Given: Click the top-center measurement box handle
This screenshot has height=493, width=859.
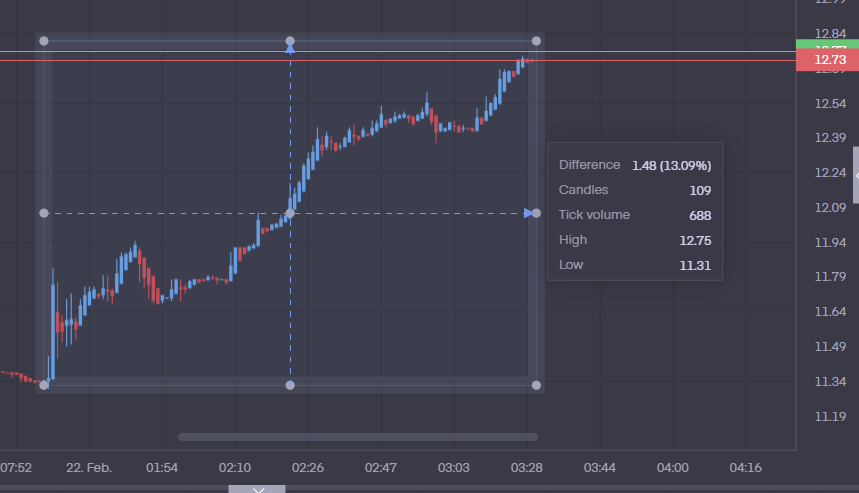Looking at the screenshot, I should [x=290, y=41].
